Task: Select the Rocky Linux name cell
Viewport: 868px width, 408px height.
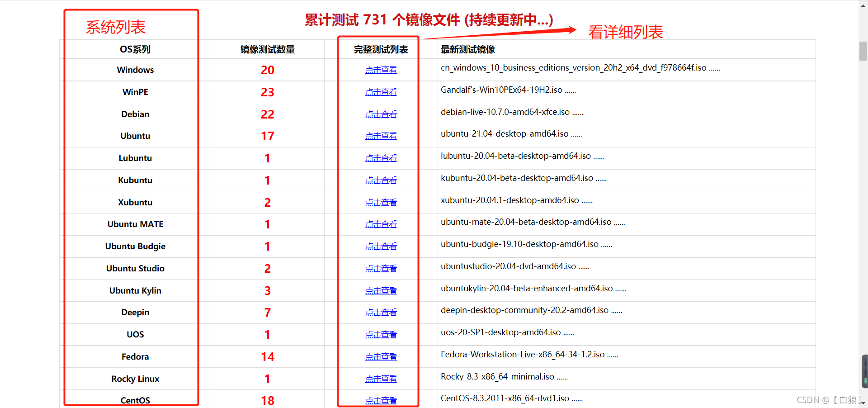Action: point(135,379)
